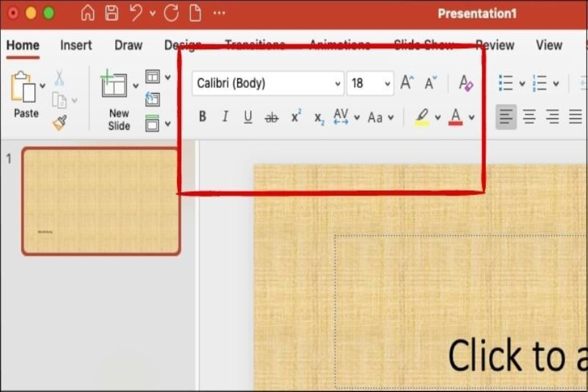588x392 pixels.
Task: Open the New Slide layout dropdown arrow
Action: click(136, 86)
